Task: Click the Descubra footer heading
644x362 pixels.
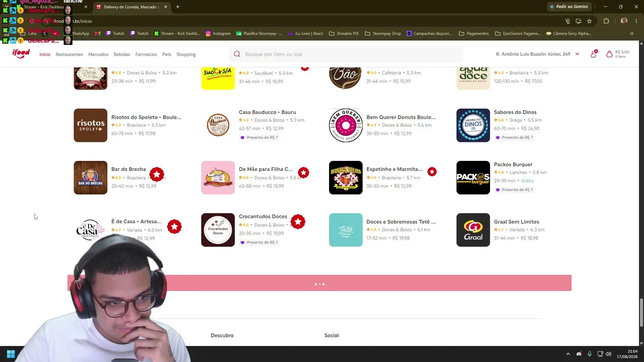Action: [222, 335]
